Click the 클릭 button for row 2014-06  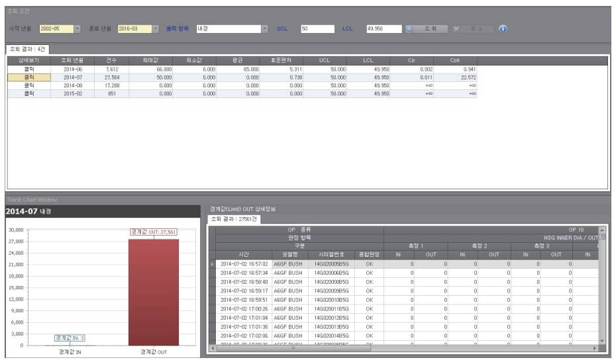coord(29,69)
